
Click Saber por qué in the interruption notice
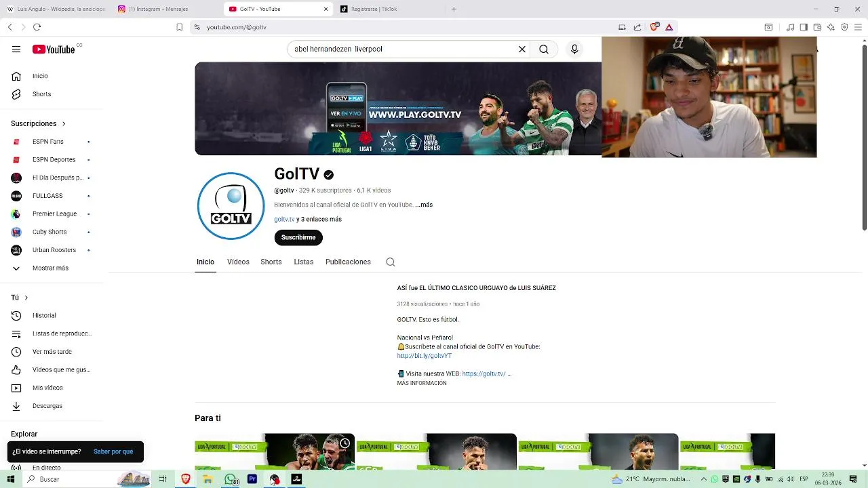(x=113, y=451)
